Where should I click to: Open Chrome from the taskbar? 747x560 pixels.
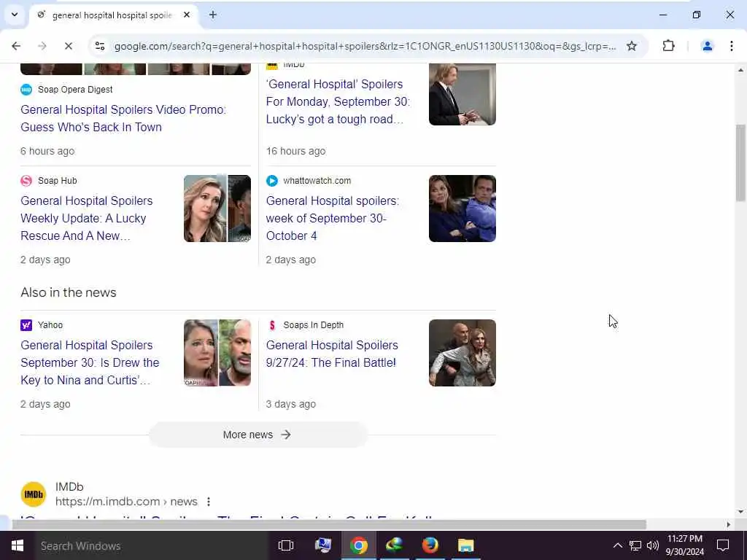(x=359, y=545)
